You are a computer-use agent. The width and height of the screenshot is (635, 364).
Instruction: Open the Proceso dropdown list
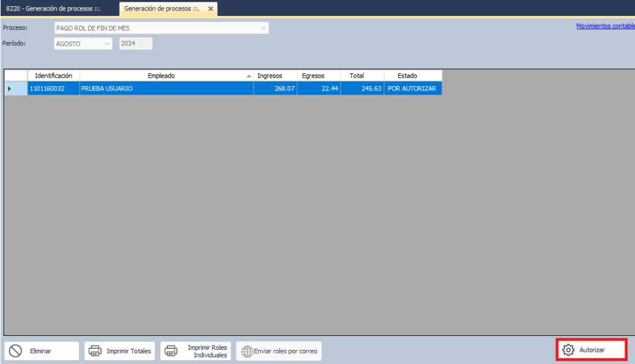coord(264,28)
